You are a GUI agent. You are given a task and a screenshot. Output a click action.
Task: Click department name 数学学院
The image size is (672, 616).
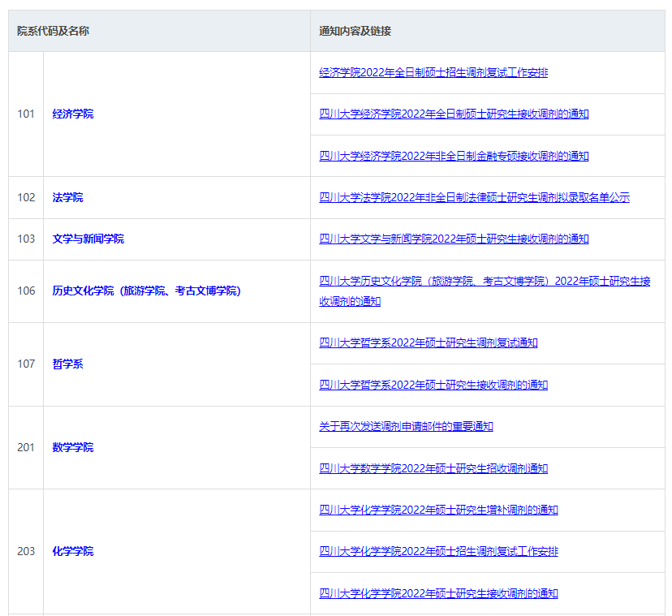[73, 447]
